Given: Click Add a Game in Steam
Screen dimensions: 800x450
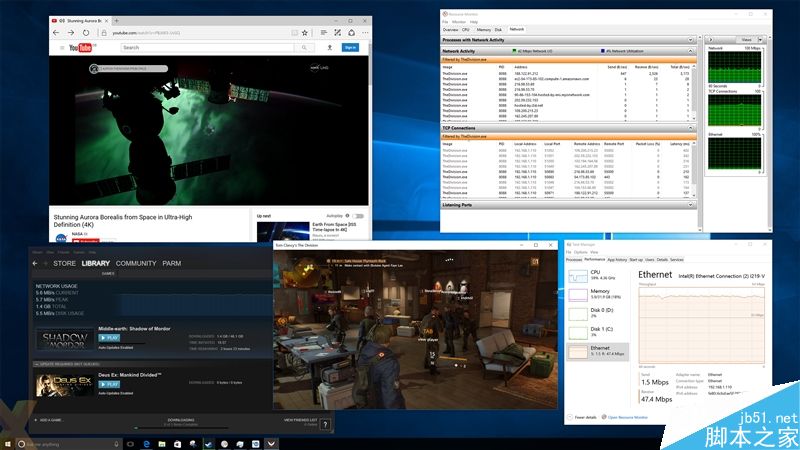Looking at the screenshot, I should tap(48, 420).
